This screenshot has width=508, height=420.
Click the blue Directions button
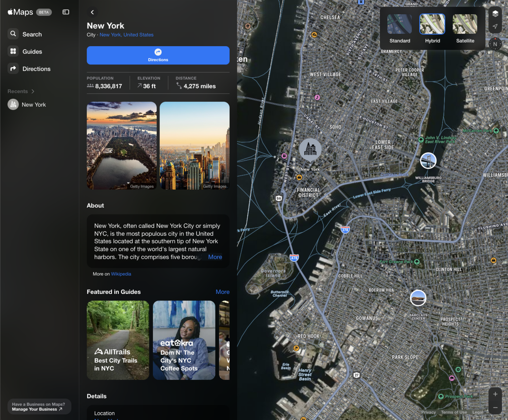coord(158,55)
